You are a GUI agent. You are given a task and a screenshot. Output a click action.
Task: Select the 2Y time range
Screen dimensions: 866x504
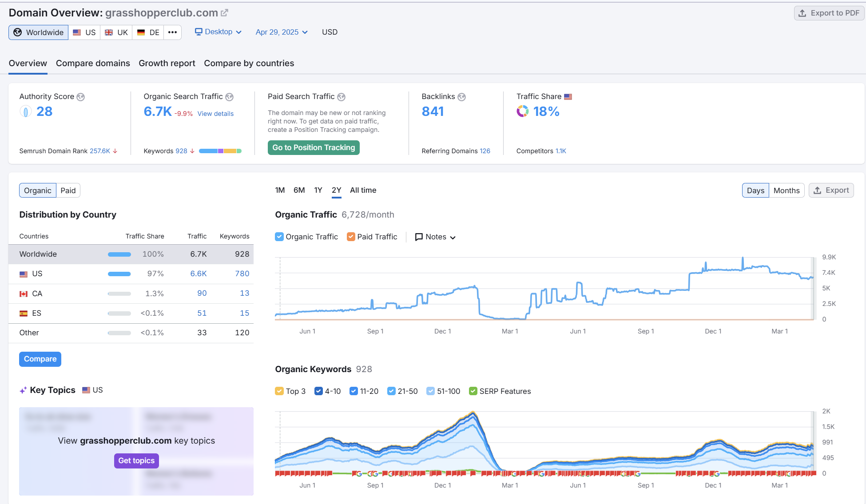[336, 190]
